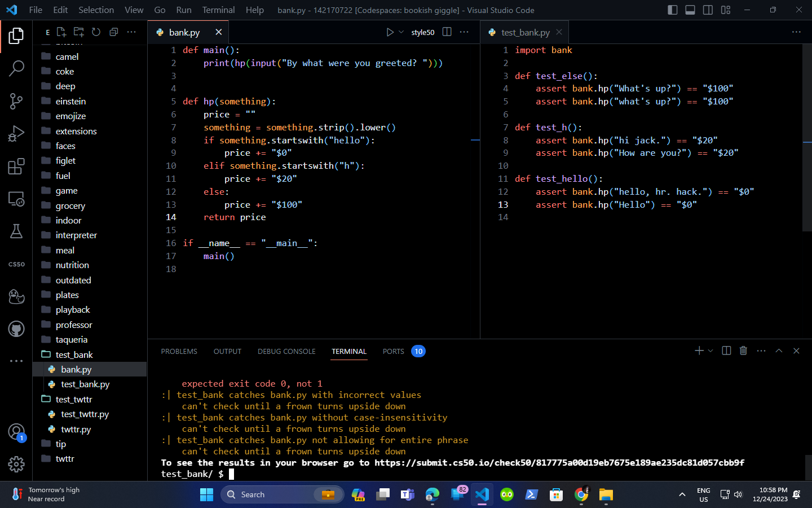Image resolution: width=812 pixels, height=508 pixels.
Task: Refresh the Explorer file tree
Action: [96, 32]
